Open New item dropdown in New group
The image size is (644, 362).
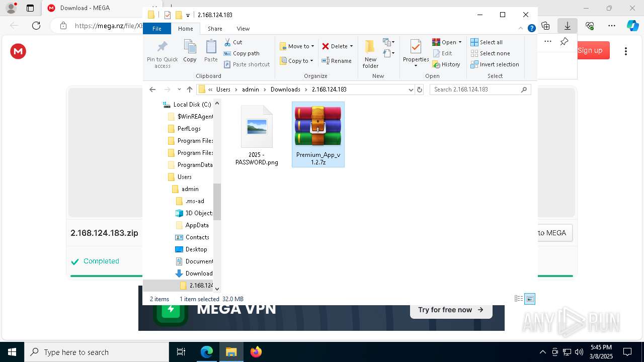(388, 42)
